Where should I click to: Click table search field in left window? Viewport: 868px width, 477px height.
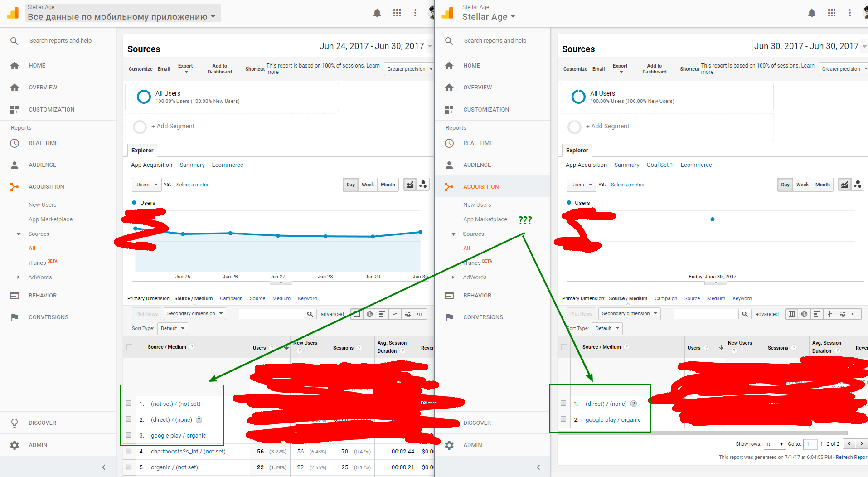272,314
